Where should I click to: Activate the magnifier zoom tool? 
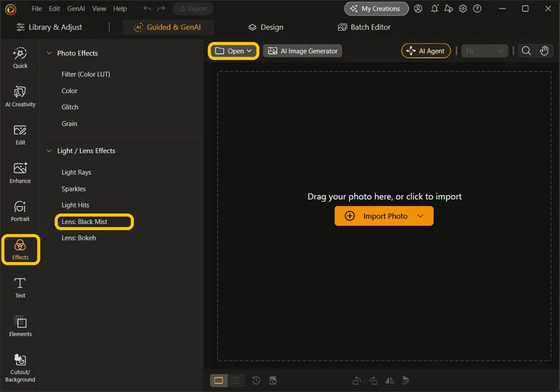click(x=526, y=51)
